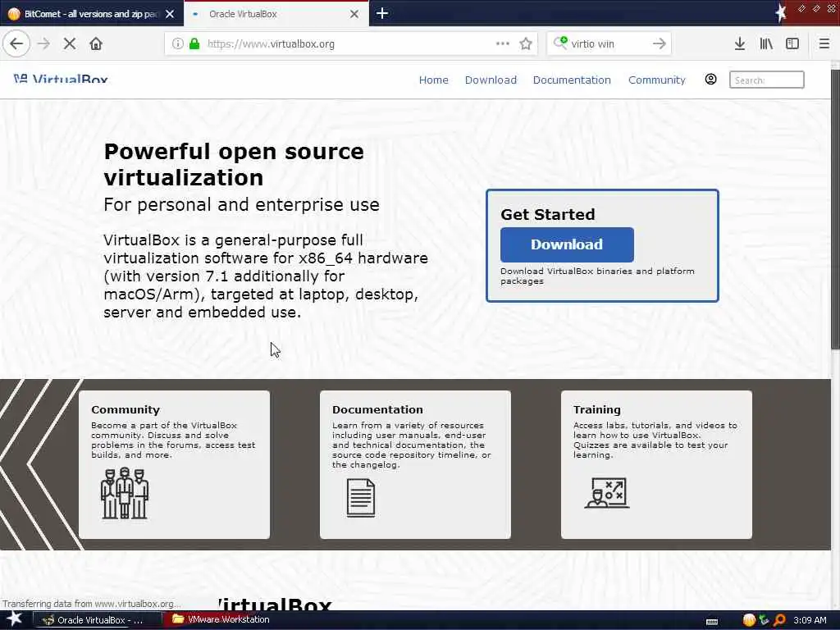Open the tray magnifier search icon
The image size is (840, 630).
tap(779, 620)
